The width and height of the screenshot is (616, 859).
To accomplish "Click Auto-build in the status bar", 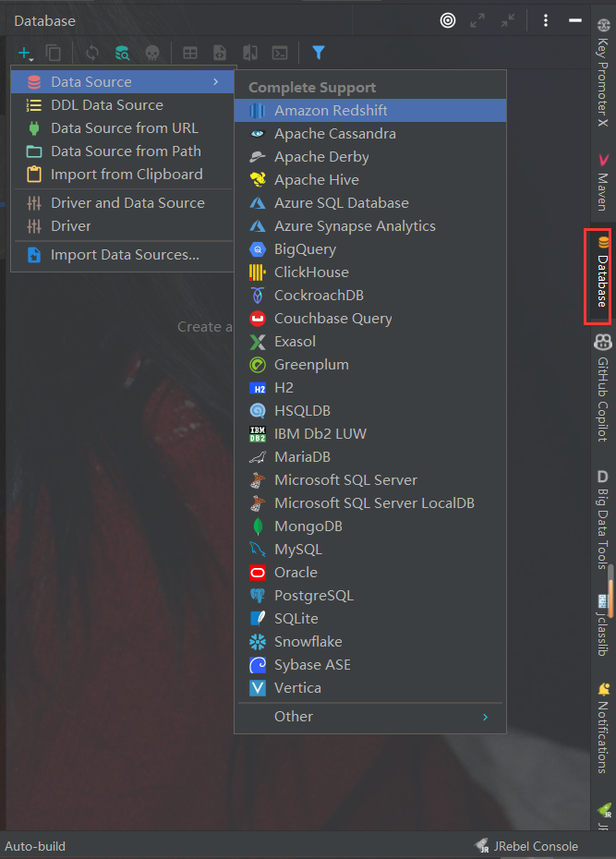I will [35, 846].
